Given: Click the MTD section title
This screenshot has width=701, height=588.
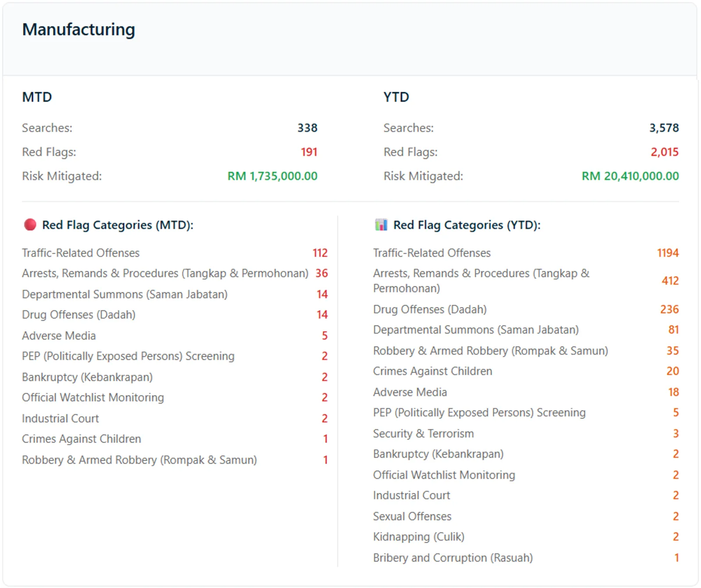Looking at the screenshot, I should tap(37, 97).
